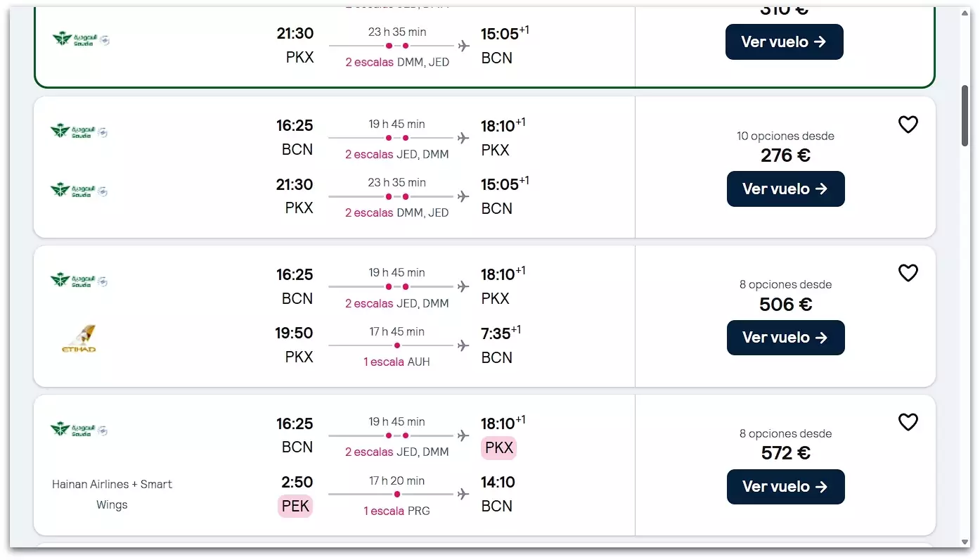Click the 506 € price
This screenshot has width=980, height=560.
[x=785, y=304]
